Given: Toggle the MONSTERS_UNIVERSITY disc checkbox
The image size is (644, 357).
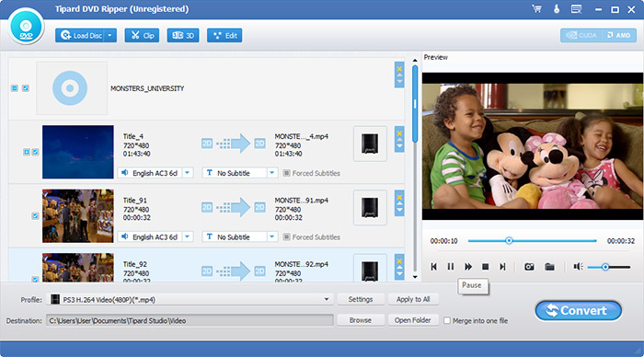Looking at the screenshot, I should point(26,88).
